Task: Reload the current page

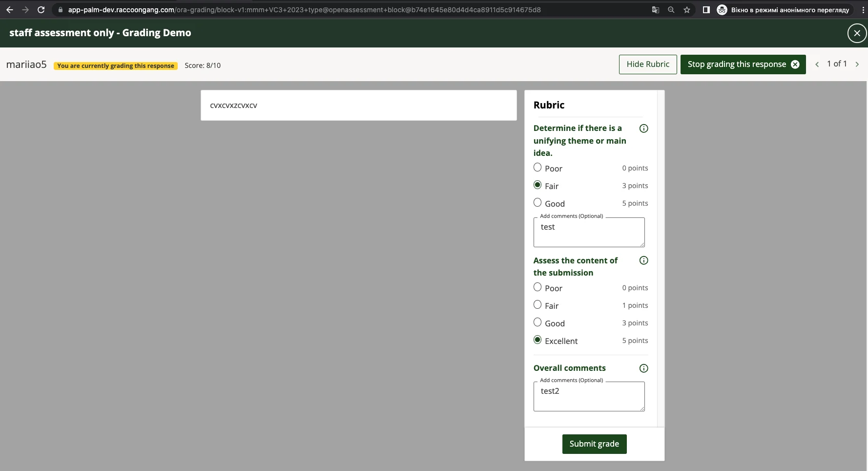Action: (41, 10)
